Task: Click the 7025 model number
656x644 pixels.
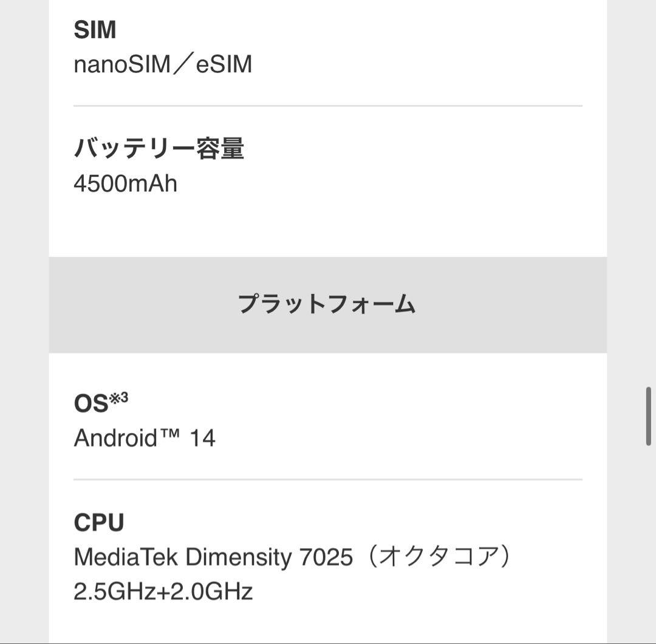Action: tap(326, 557)
